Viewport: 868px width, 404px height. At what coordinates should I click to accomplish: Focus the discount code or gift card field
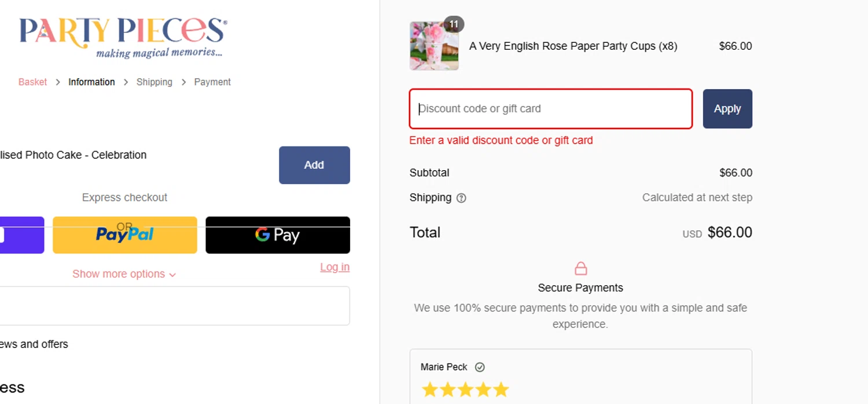(x=550, y=109)
